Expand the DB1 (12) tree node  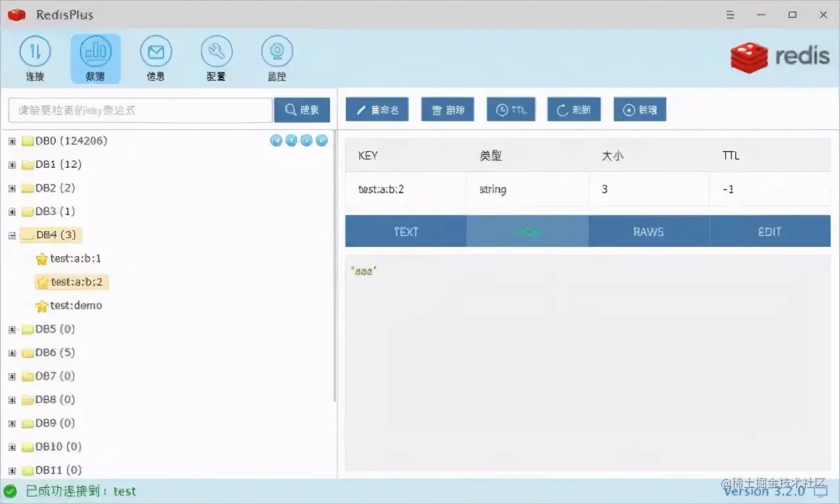coord(12,165)
